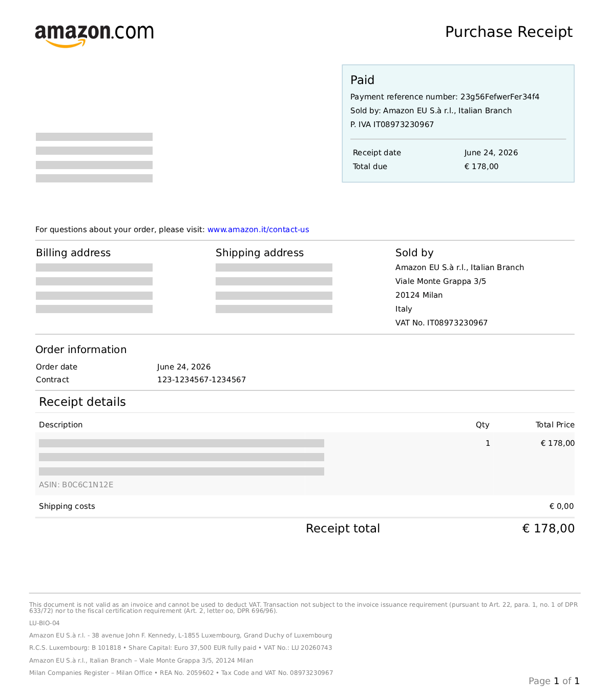Screen dimensions: 610x700
Task: Click the Qty column header
Action: tap(482, 425)
